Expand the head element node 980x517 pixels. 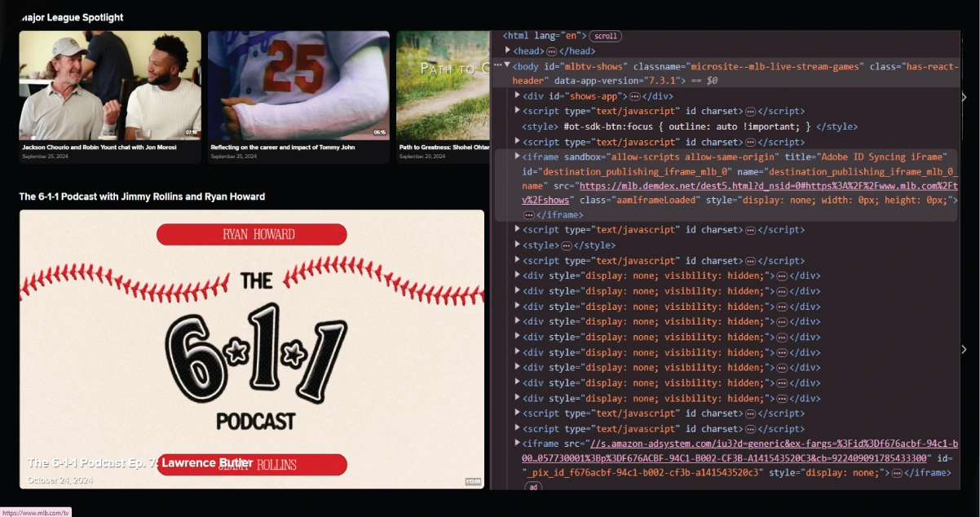click(x=507, y=51)
